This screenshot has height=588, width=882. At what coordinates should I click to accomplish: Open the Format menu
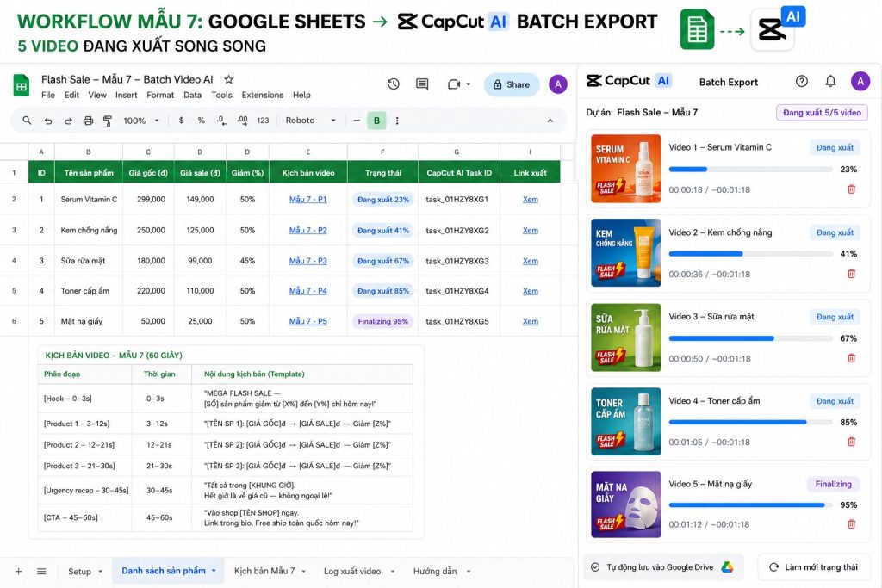[160, 95]
